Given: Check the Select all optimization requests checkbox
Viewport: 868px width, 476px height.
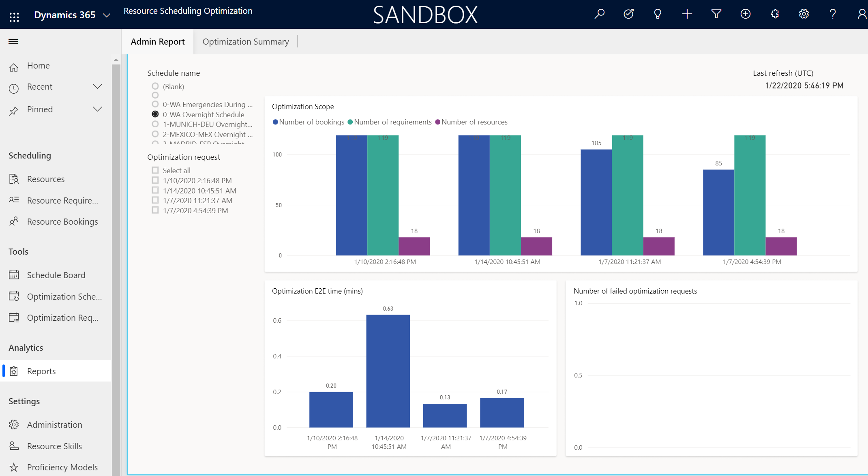Looking at the screenshot, I should coord(155,170).
